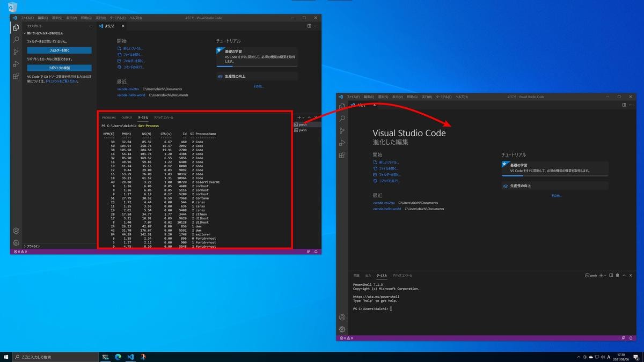
Task: Open feedback icon in right window status bar
Action: [x=624, y=338]
